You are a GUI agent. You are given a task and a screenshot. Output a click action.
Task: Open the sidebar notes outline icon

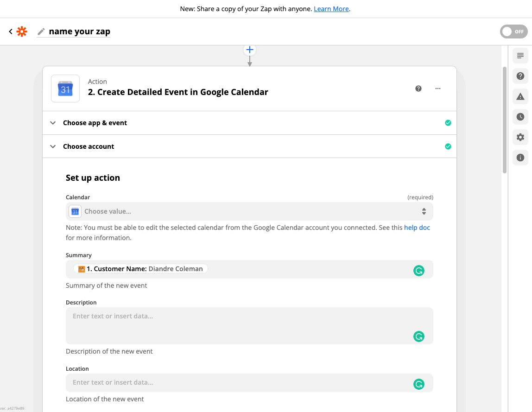pos(520,56)
